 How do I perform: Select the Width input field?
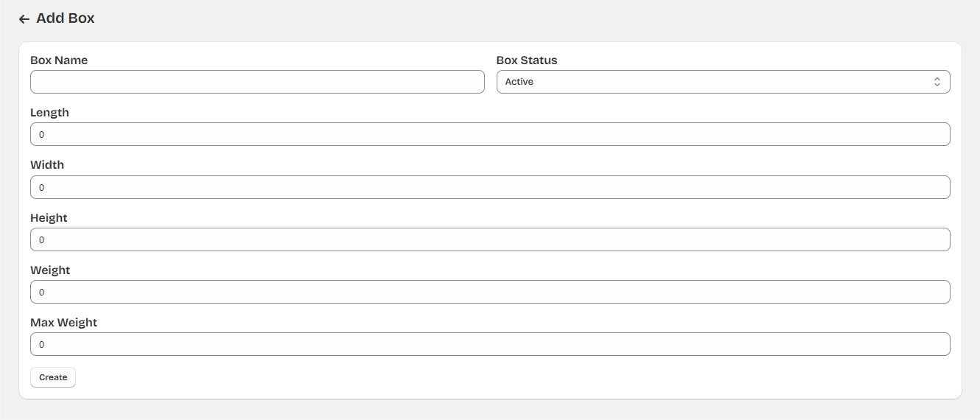[x=490, y=187]
